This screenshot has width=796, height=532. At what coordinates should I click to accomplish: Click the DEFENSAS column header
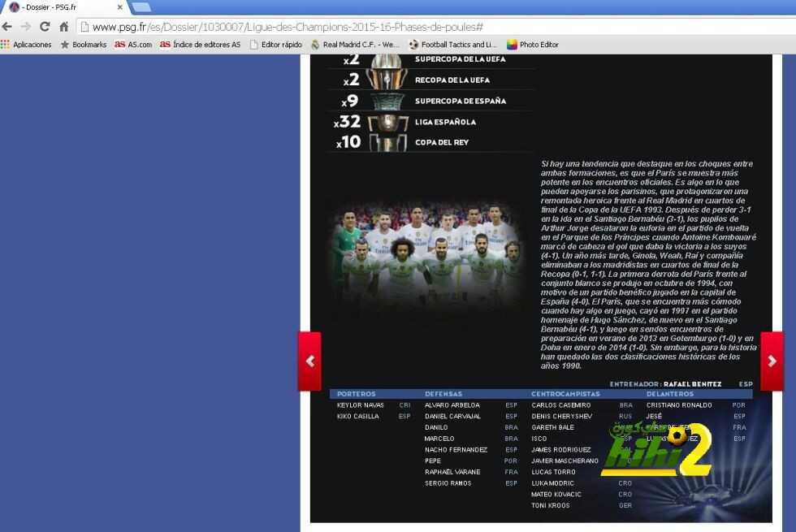coord(443,394)
